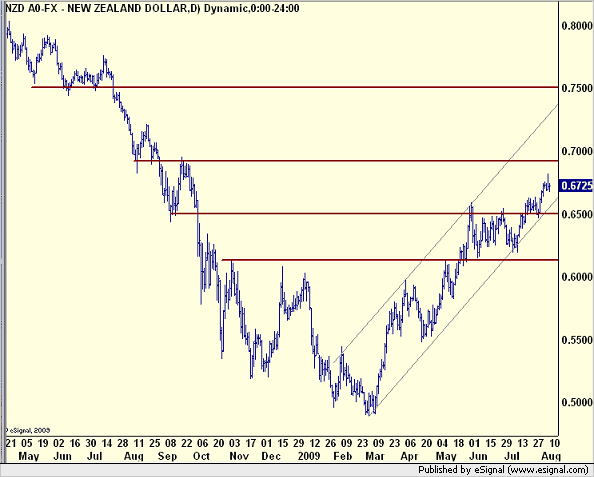The image size is (594, 477).
Task: Click the day label 22 on time axis
Action: (187, 443)
